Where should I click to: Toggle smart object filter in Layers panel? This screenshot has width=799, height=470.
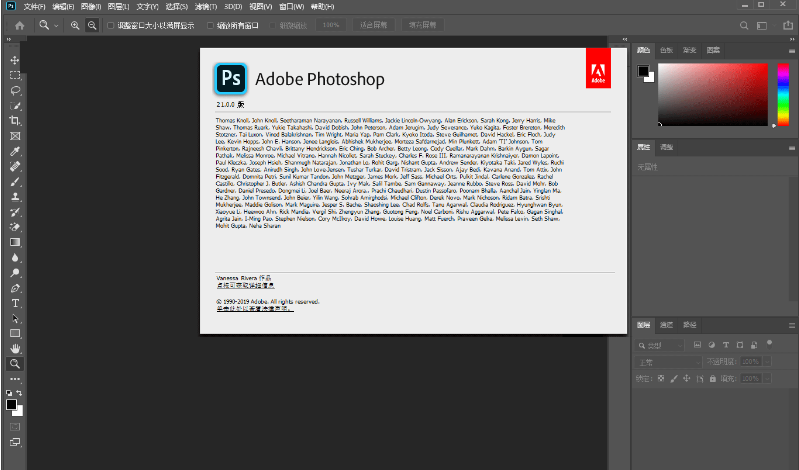754,345
